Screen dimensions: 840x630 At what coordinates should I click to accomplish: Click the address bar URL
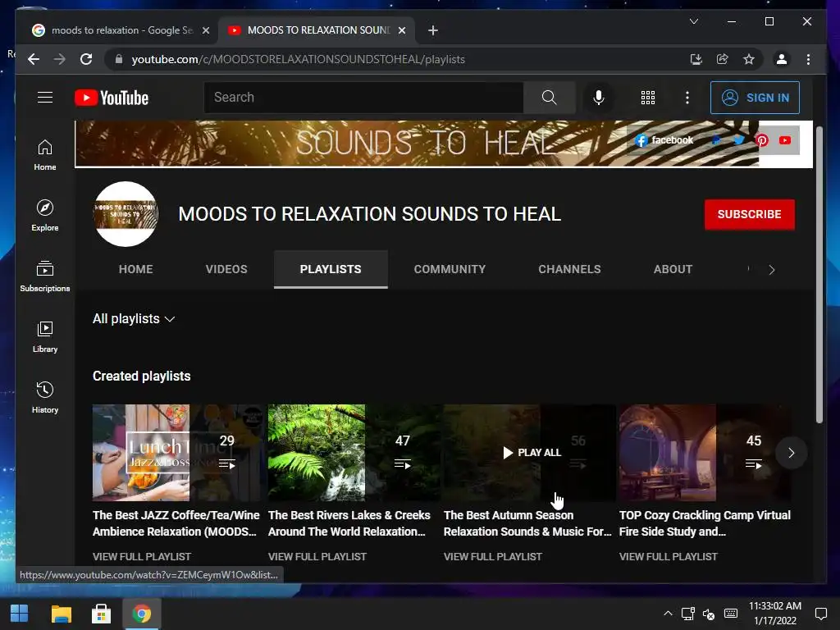[298, 59]
